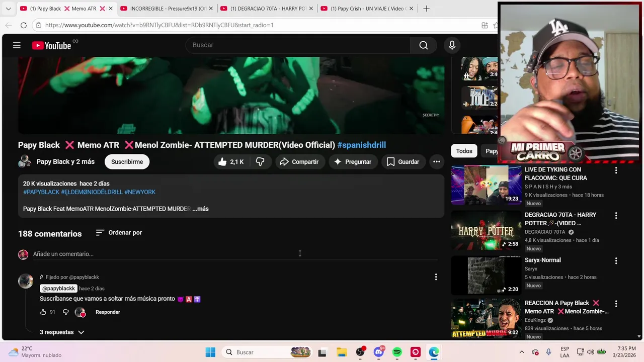
Task: Open the options menu for HARRY POTTER video
Action: 616,216
